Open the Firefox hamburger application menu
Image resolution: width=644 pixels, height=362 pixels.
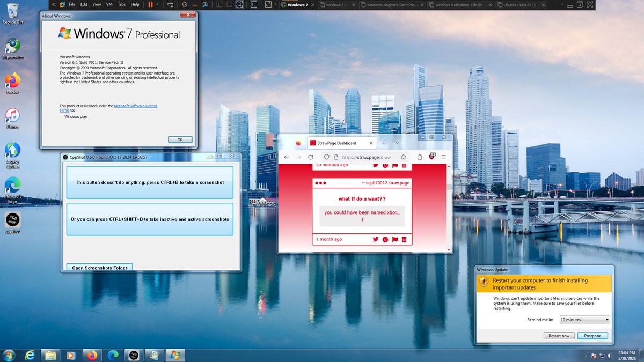coord(444,157)
